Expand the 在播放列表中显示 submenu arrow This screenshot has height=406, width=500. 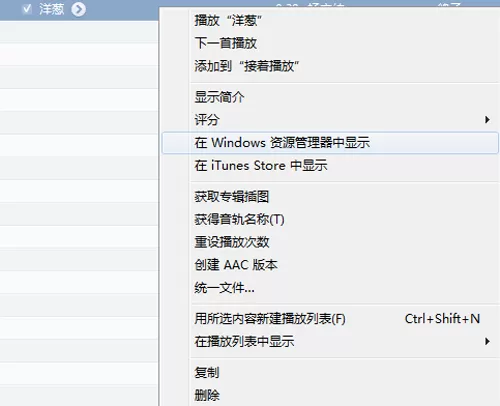(x=487, y=341)
